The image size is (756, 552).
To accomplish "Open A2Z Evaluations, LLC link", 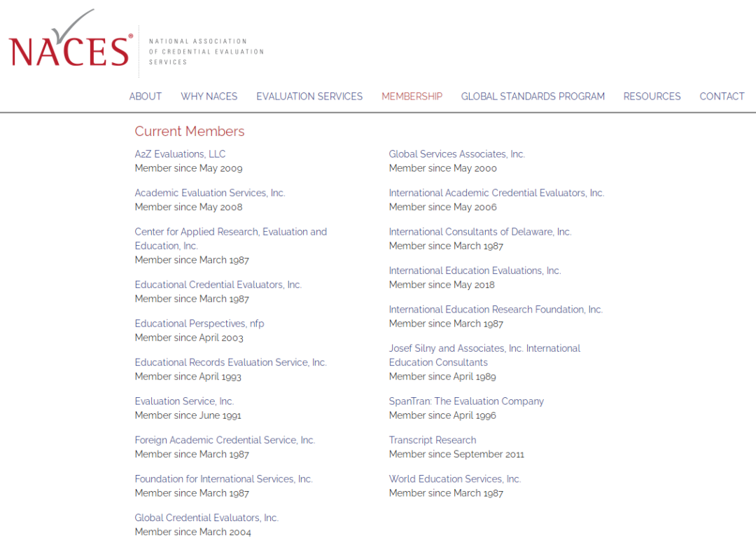I will click(x=180, y=154).
